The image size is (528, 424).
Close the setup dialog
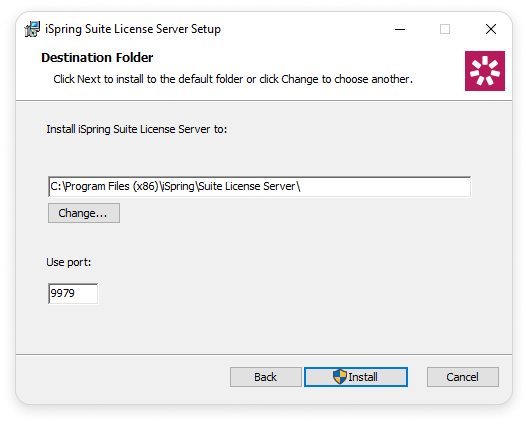(491, 29)
